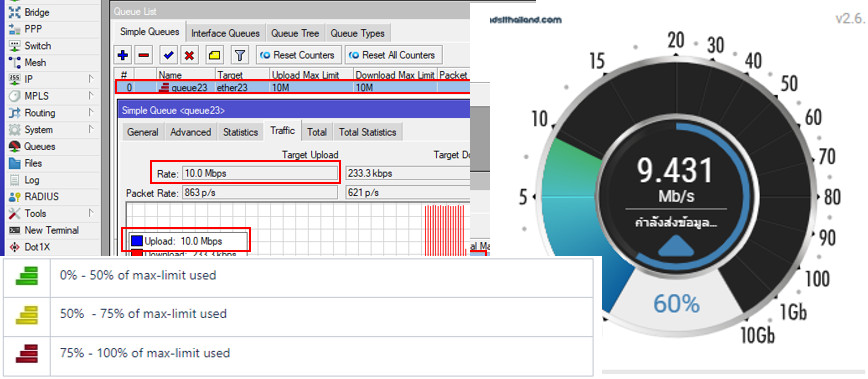Enable queue with blue checkmark icon
The width and height of the screenshot is (868, 379).
[169, 55]
